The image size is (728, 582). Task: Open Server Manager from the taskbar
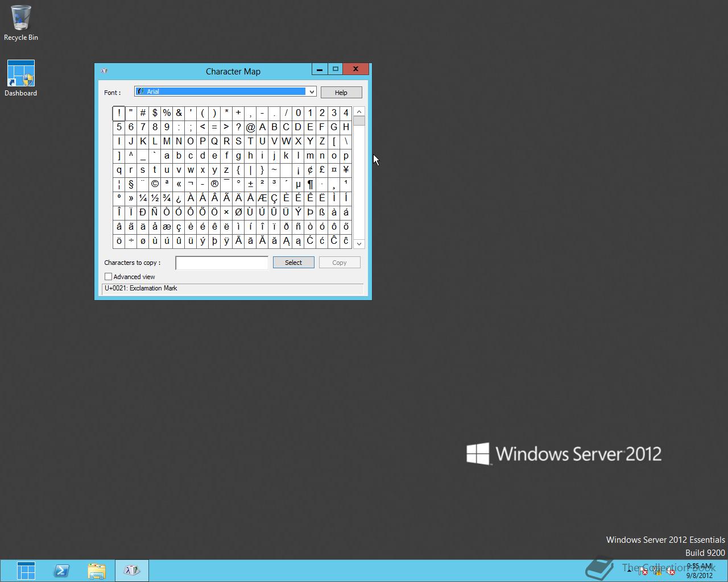click(x=26, y=571)
